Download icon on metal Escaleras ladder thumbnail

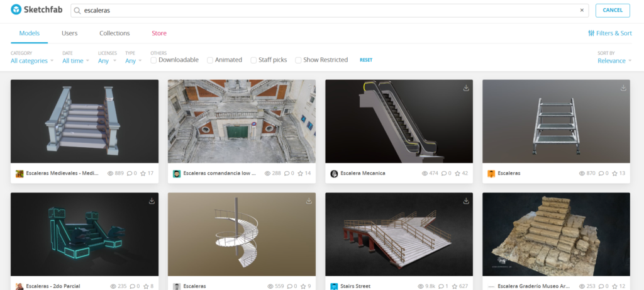[623, 88]
